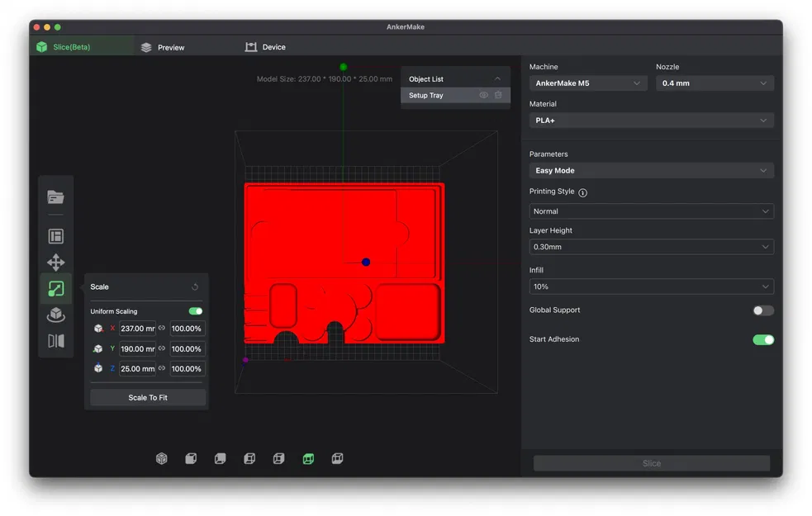812x516 pixels.
Task: Switch to left view cube icon
Action: (x=249, y=458)
